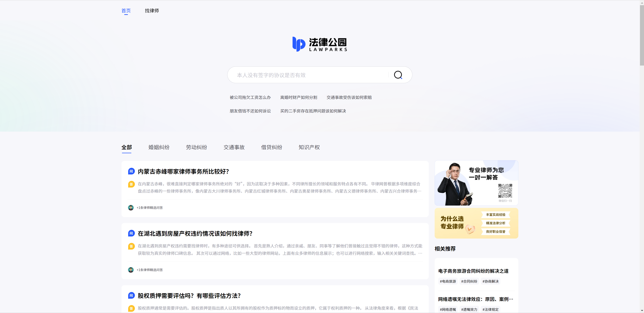
Task: Select the 全部 category tab
Action: click(126, 147)
